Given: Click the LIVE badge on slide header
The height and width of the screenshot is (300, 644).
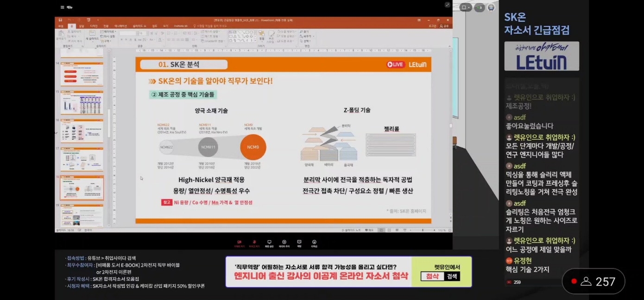Looking at the screenshot, I should 395,64.
